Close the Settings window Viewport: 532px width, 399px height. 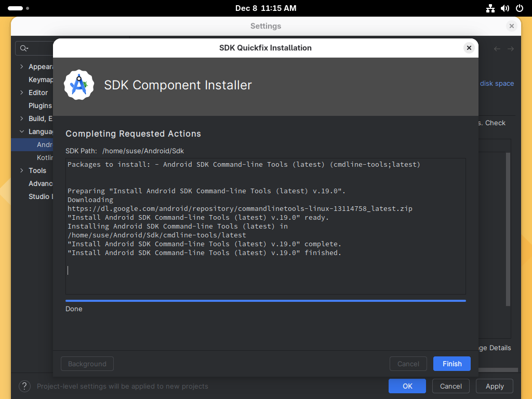point(512,26)
